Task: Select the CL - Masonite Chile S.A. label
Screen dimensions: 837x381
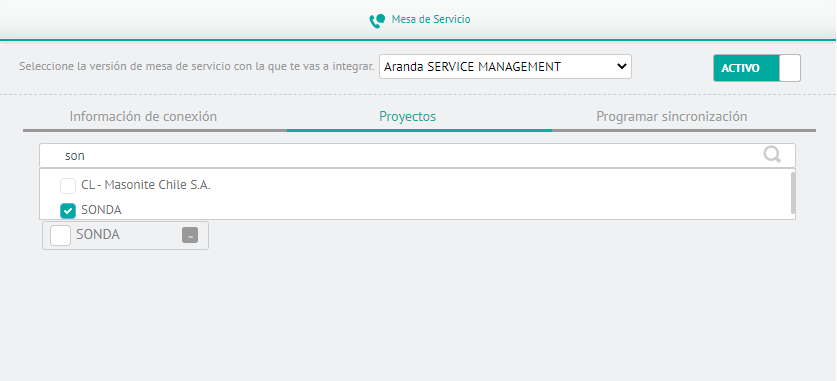Action: click(146, 186)
